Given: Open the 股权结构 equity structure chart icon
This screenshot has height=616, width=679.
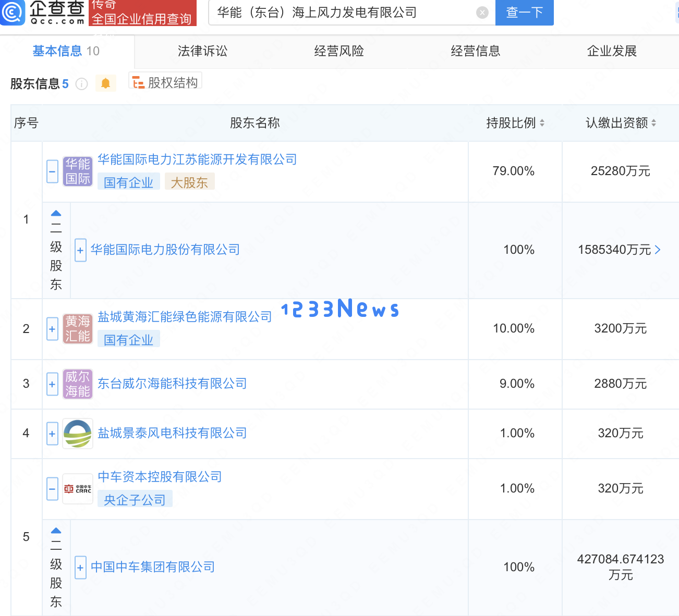Looking at the screenshot, I should (x=139, y=82).
